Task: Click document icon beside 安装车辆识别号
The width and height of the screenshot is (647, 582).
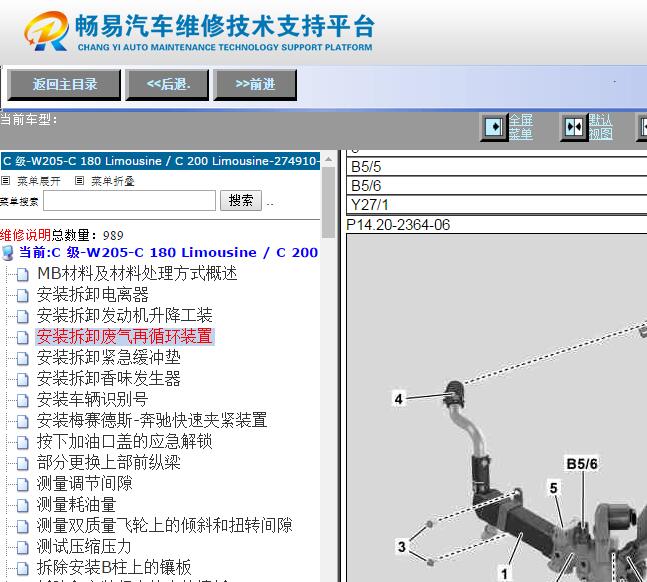Action: 23,400
